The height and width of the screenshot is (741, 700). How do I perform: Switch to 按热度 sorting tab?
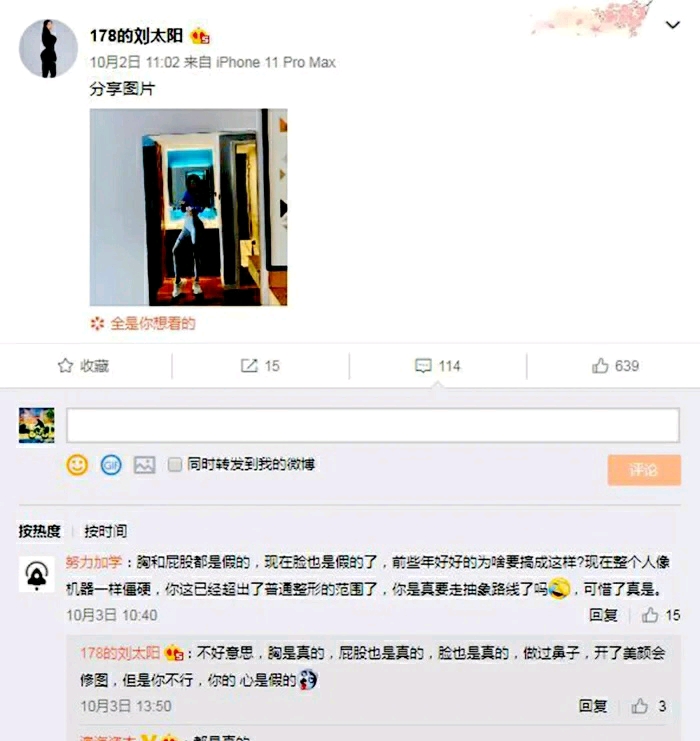pyautogui.click(x=39, y=531)
